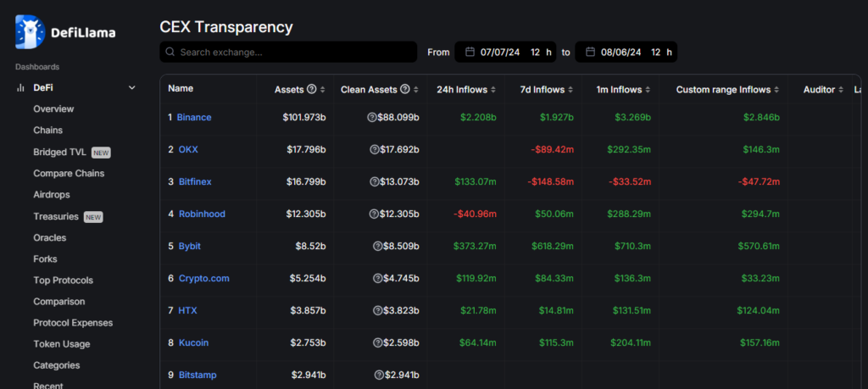Open the Bitfinex exchange link
The height and width of the screenshot is (389, 868).
[195, 181]
